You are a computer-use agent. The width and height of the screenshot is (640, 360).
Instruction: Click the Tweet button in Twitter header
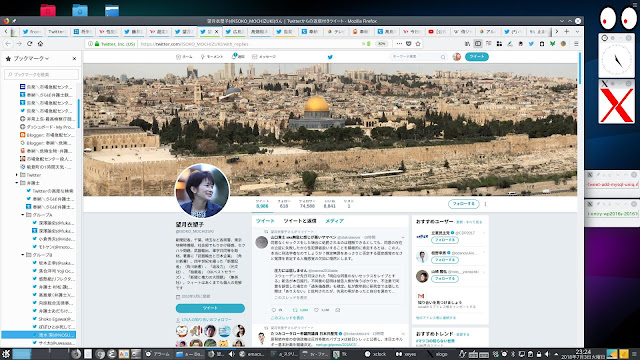476,57
